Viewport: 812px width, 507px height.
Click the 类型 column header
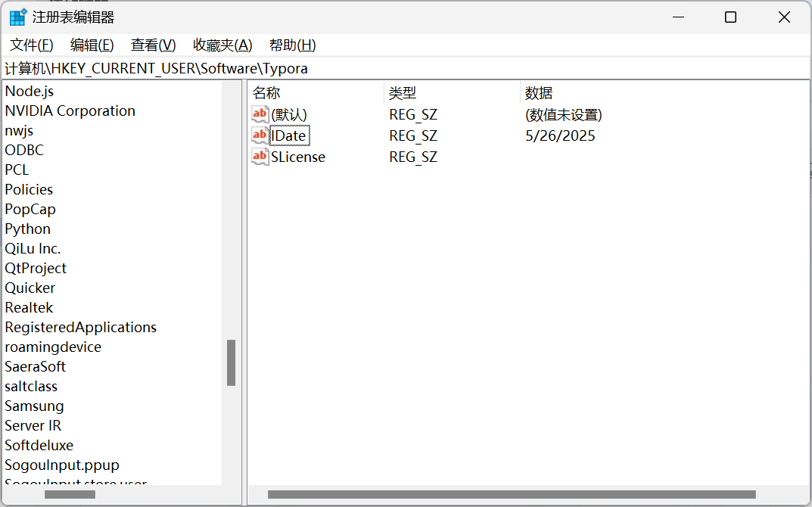452,93
